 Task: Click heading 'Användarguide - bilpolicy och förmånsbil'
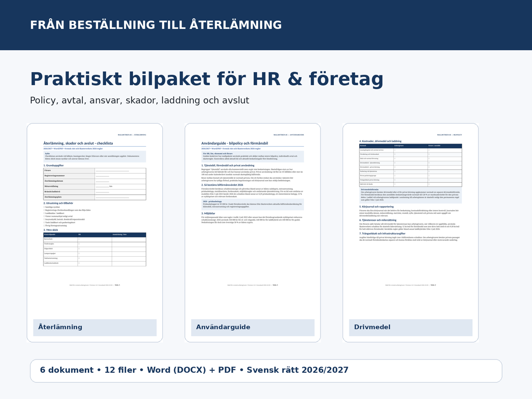pos(235,144)
